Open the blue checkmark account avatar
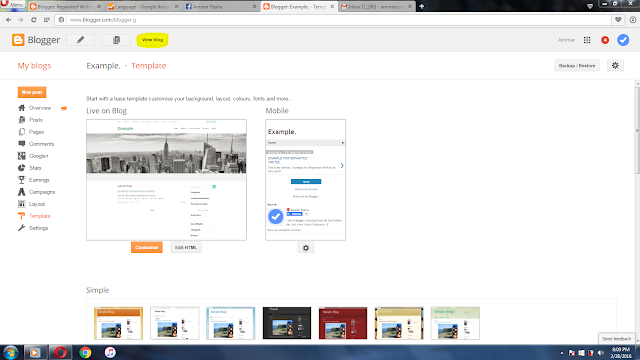This screenshot has height=360, width=640. 623,40
